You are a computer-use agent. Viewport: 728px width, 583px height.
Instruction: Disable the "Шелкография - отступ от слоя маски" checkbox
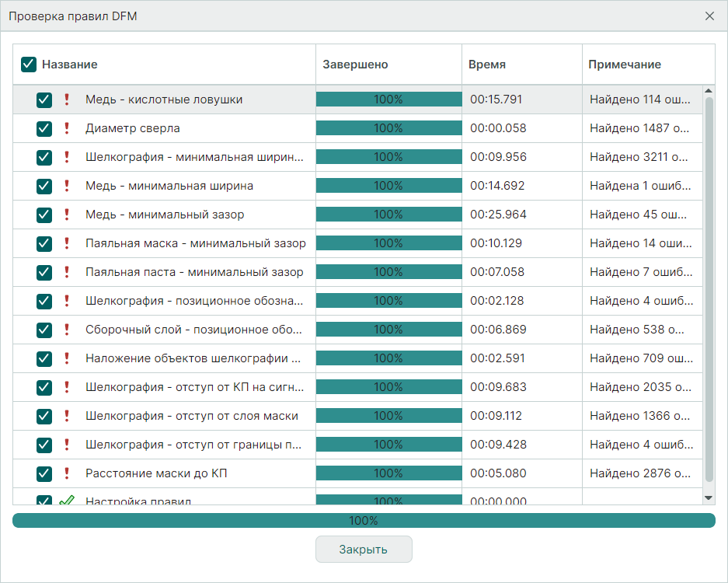pyautogui.click(x=44, y=416)
